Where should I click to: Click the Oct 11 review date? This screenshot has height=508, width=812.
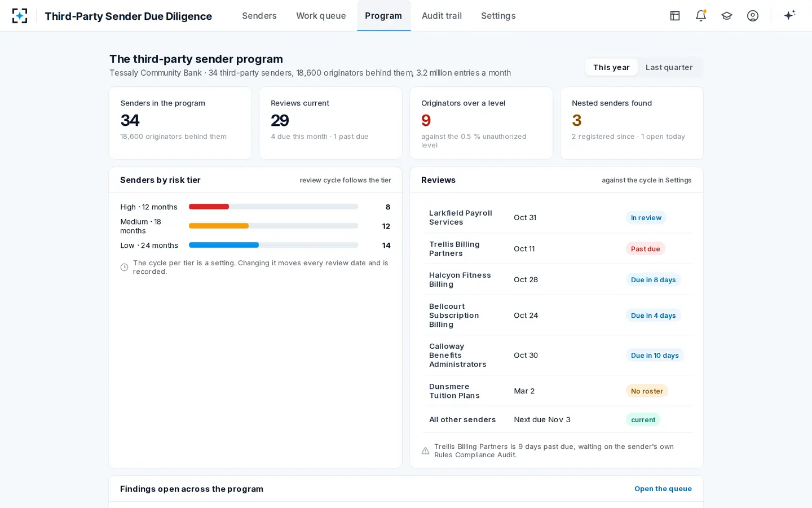coord(524,248)
